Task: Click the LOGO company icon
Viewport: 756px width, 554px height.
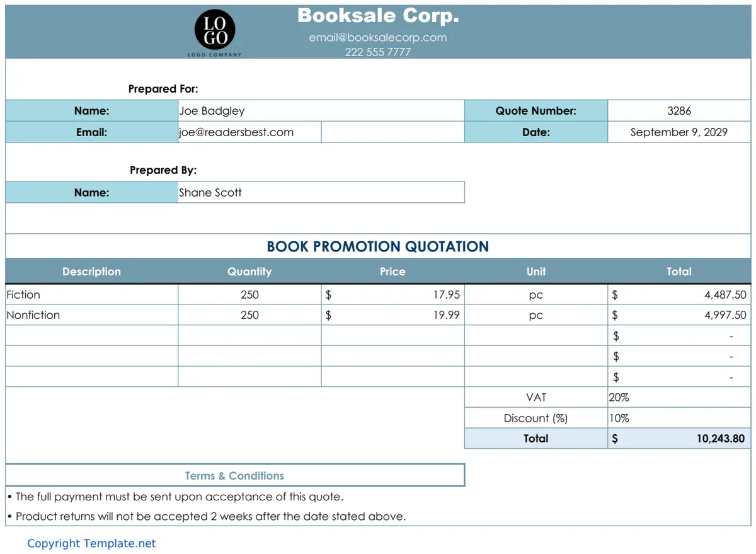Action: (215, 33)
